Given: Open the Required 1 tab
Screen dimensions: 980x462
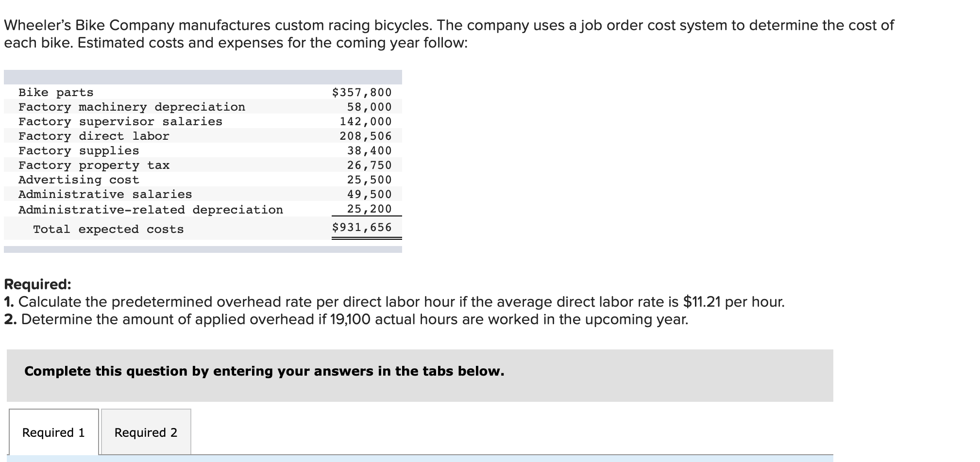Looking at the screenshot, I should tap(53, 432).
